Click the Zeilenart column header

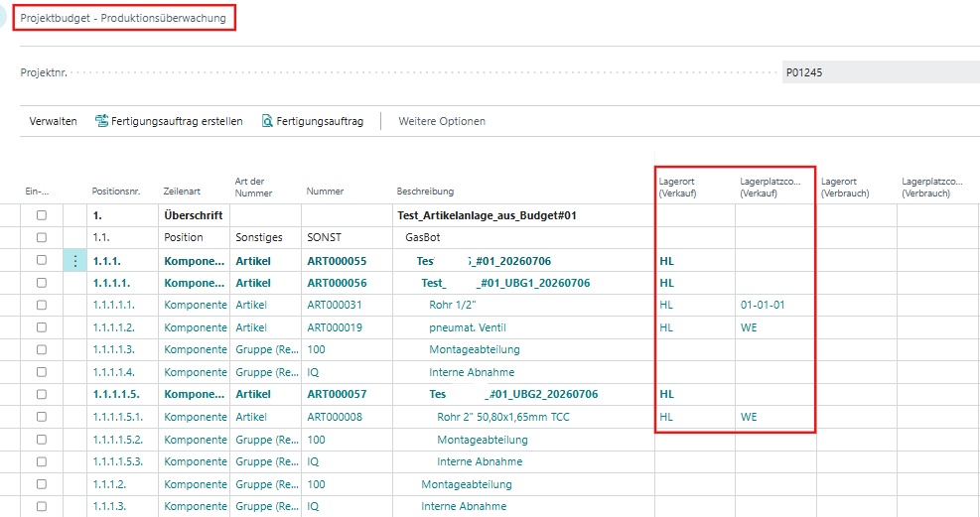(182, 192)
